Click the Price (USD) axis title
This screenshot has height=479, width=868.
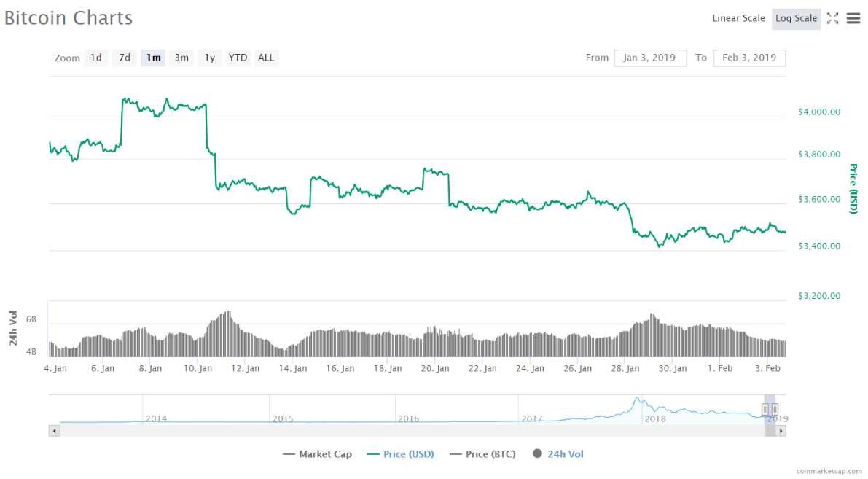[853, 189]
